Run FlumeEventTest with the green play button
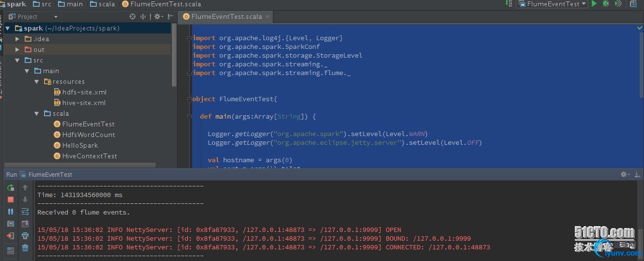This screenshot has width=644, height=261. pyautogui.click(x=594, y=4)
